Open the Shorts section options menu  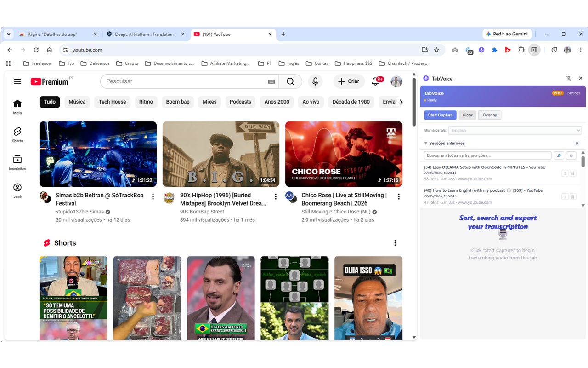395,243
